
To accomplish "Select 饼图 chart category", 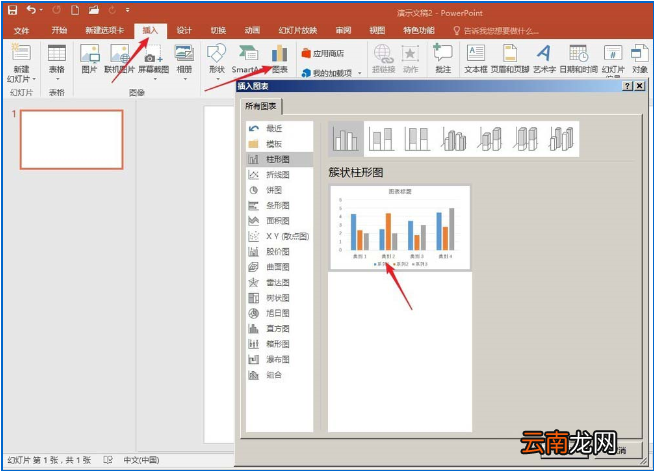I will (279, 190).
